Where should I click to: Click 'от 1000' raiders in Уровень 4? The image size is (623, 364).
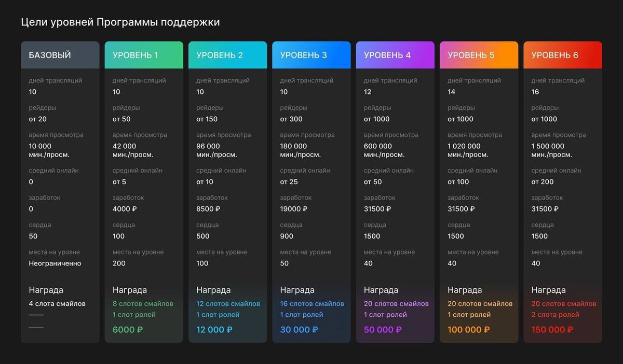(376, 119)
